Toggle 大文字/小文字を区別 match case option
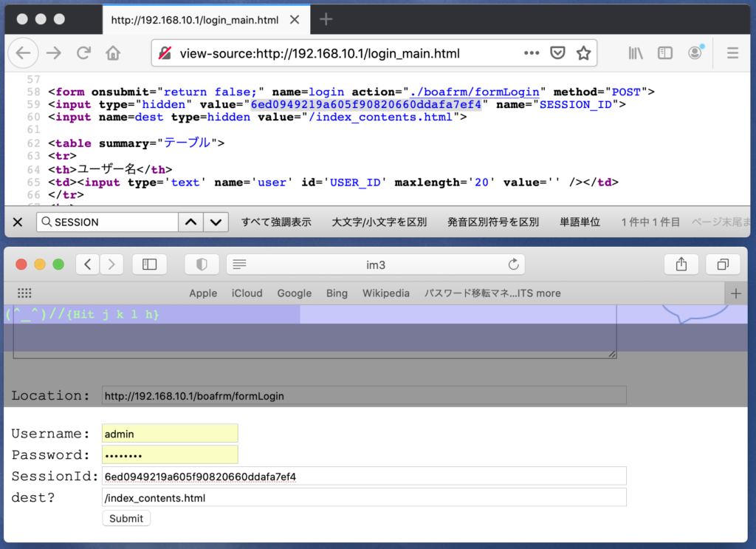The image size is (756, 549). [x=379, y=222]
